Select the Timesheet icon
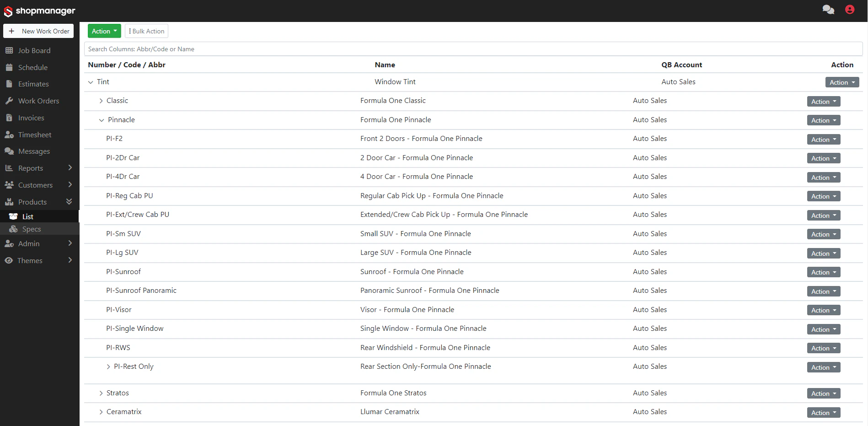 (10, 135)
